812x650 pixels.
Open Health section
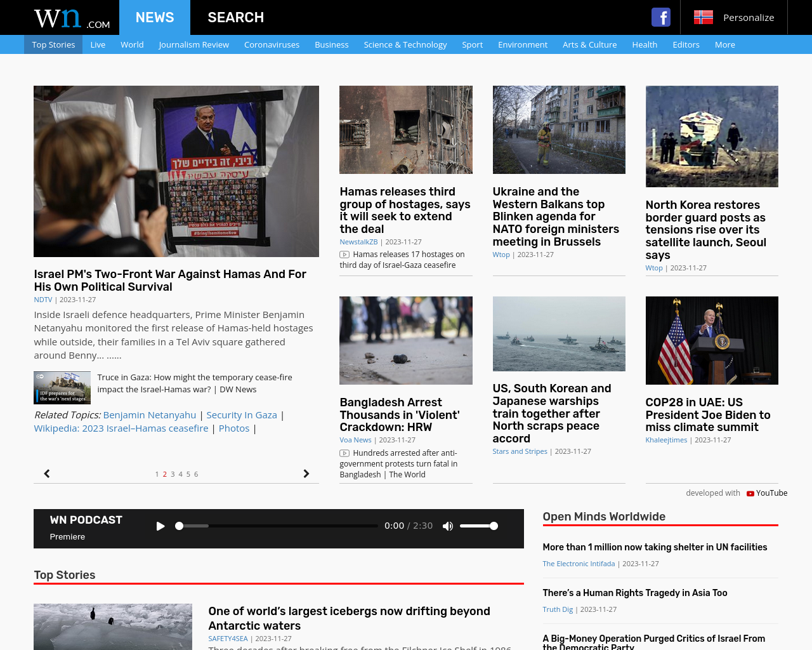[x=645, y=44]
